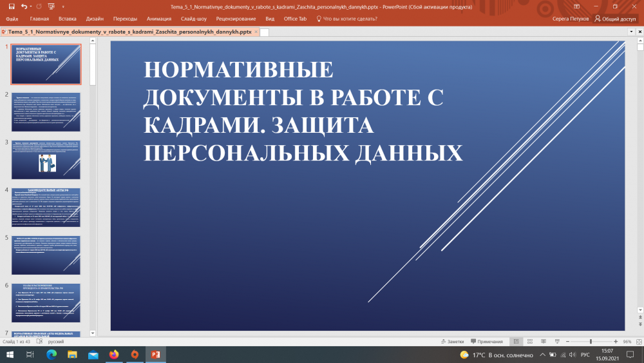Open the Дизайн ribbon tab
This screenshot has width=644, height=363.
point(95,19)
